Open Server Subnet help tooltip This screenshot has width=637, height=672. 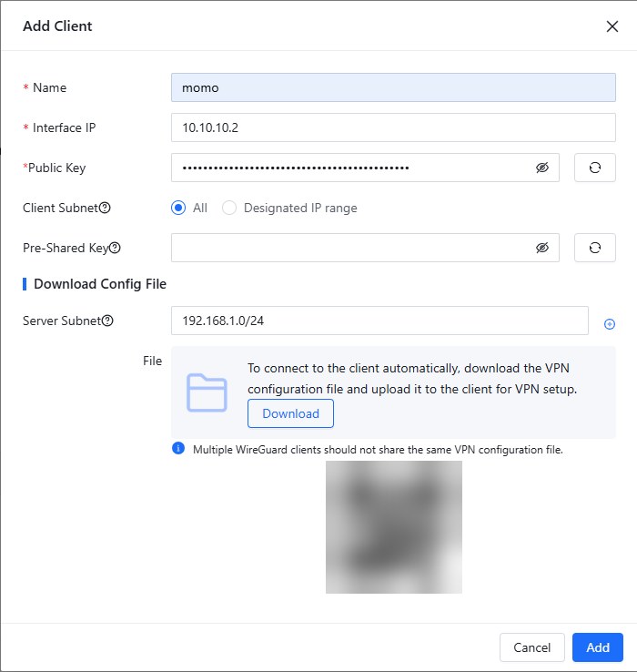click(x=107, y=321)
